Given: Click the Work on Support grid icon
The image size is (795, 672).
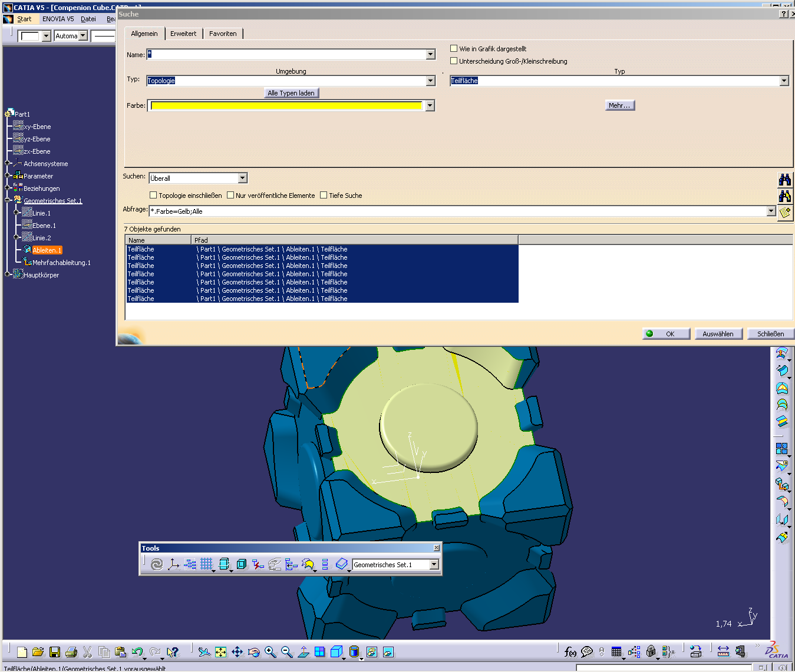Looking at the screenshot, I should point(206,564).
